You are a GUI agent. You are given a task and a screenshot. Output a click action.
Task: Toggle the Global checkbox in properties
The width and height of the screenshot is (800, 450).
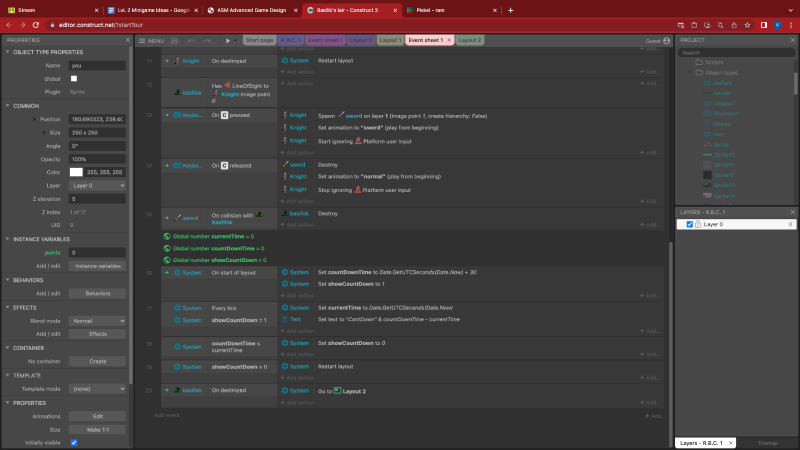(x=74, y=78)
